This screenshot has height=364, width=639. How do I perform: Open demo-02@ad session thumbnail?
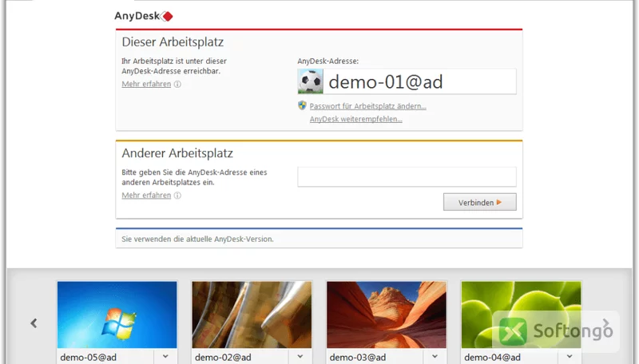pos(252,315)
